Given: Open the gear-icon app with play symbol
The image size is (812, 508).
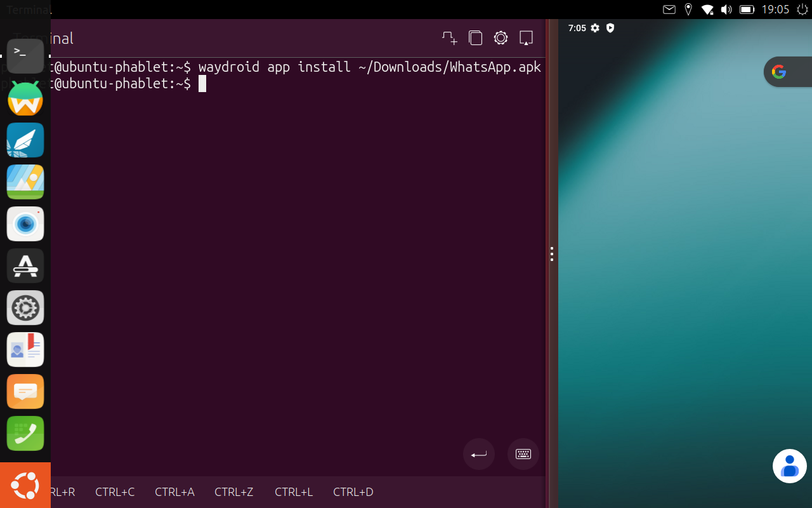Looking at the screenshot, I should point(25,308).
